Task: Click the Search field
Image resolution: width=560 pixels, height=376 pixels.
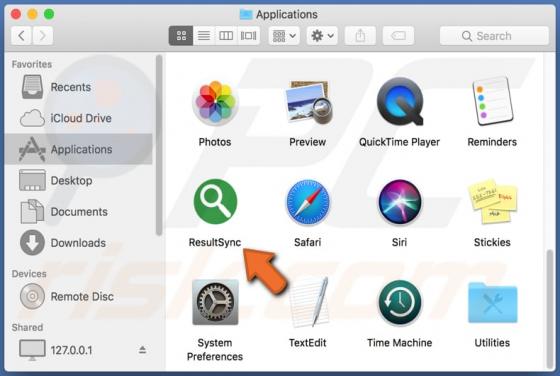Action: point(494,36)
